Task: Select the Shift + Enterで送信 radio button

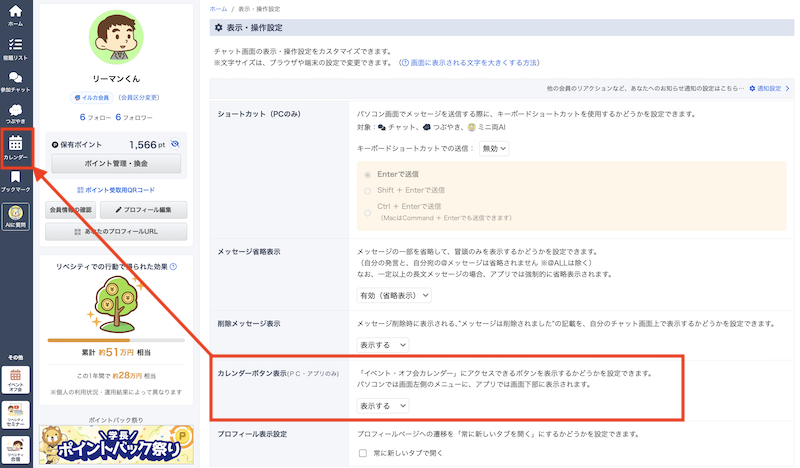Action: click(x=367, y=191)
